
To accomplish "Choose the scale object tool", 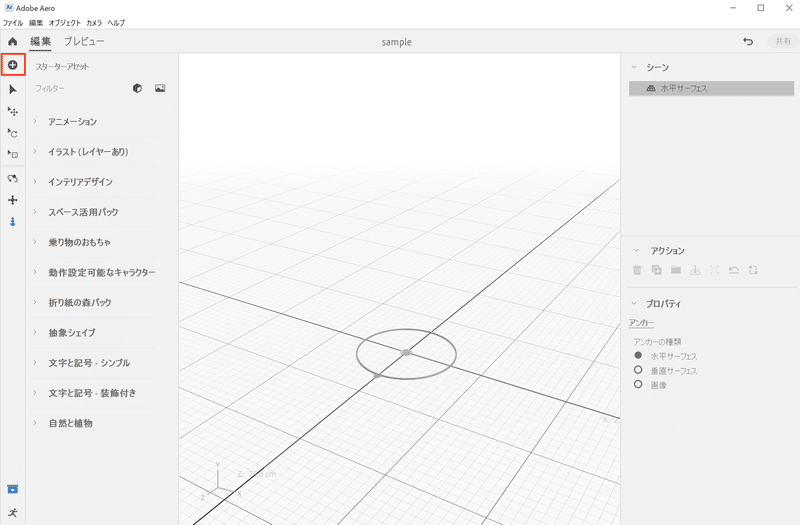I will point(13,154).
